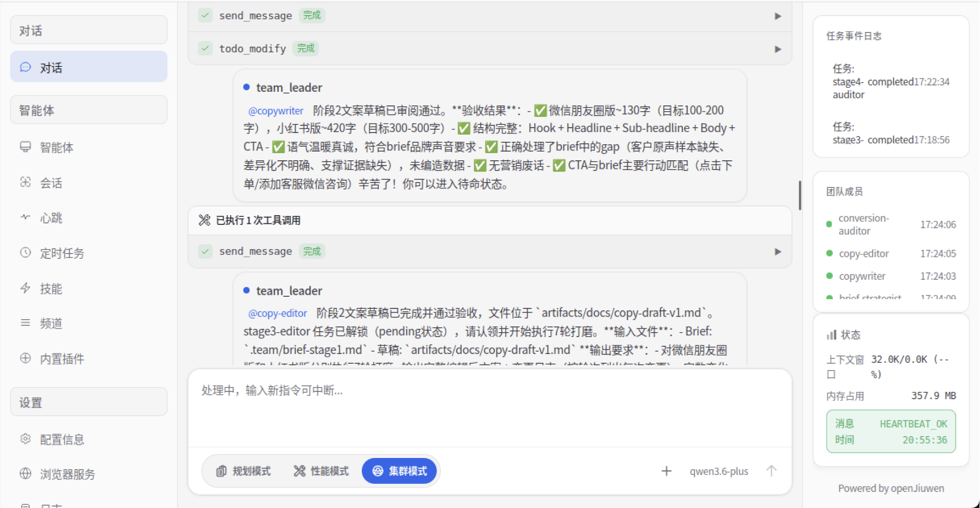Click the 完成 badge on todo_modify

306,49
